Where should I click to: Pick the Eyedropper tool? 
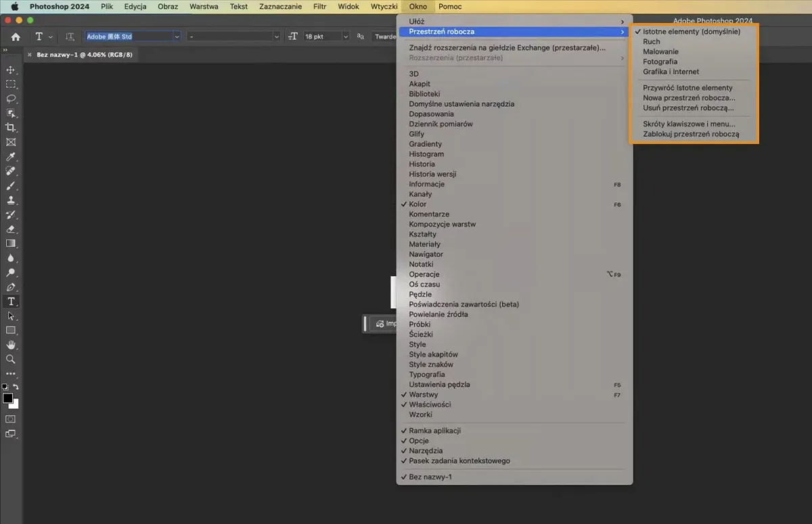point(11,156)
